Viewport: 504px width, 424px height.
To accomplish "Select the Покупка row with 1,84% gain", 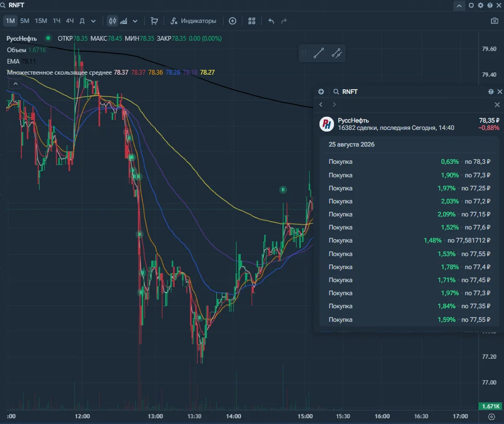I will [x=409, y=306].
